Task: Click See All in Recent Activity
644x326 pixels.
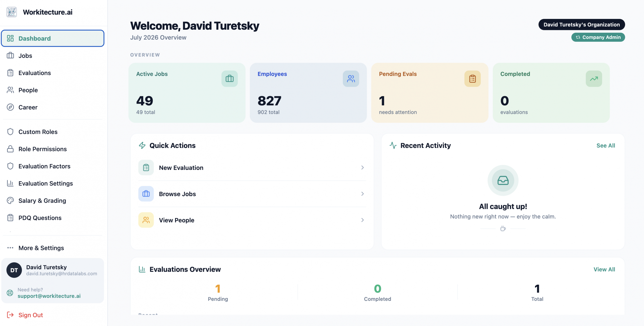Action: (x=606, y=146)
